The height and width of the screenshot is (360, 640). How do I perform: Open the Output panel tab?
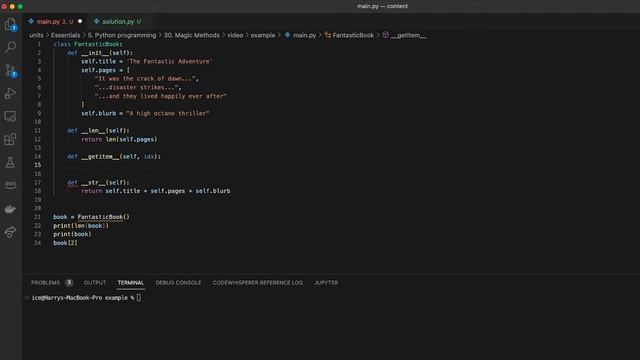coord(95,282)
